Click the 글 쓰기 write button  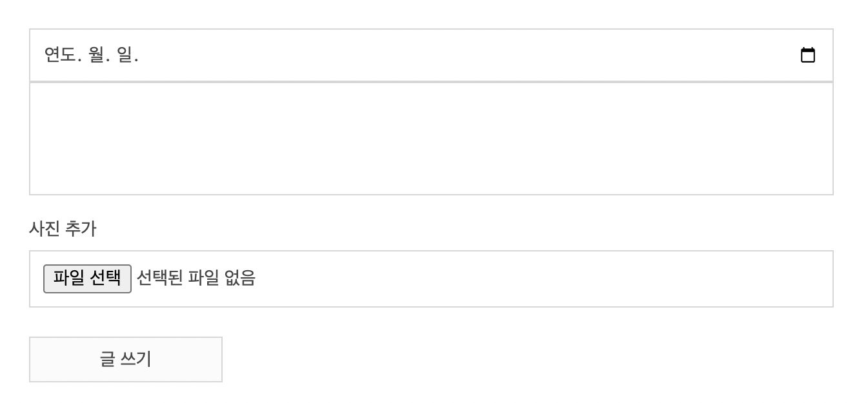point(126,359)
